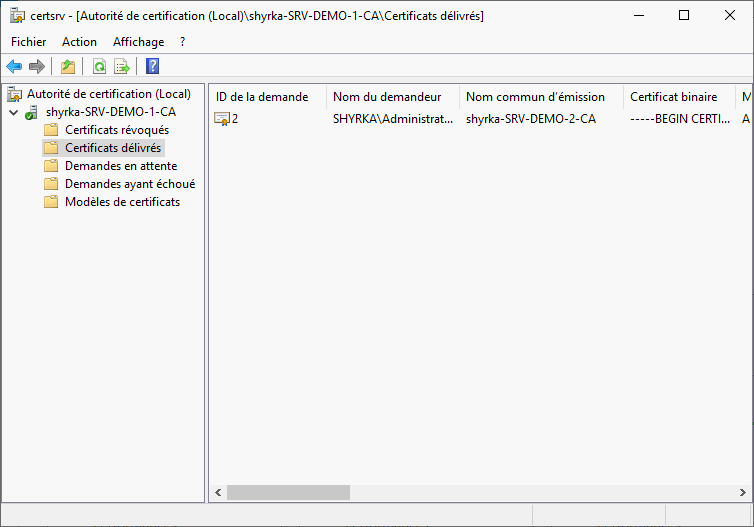The image size is (754, 527).
Task: Open Help with the question mark icon
Action: (x=152, y=67)
